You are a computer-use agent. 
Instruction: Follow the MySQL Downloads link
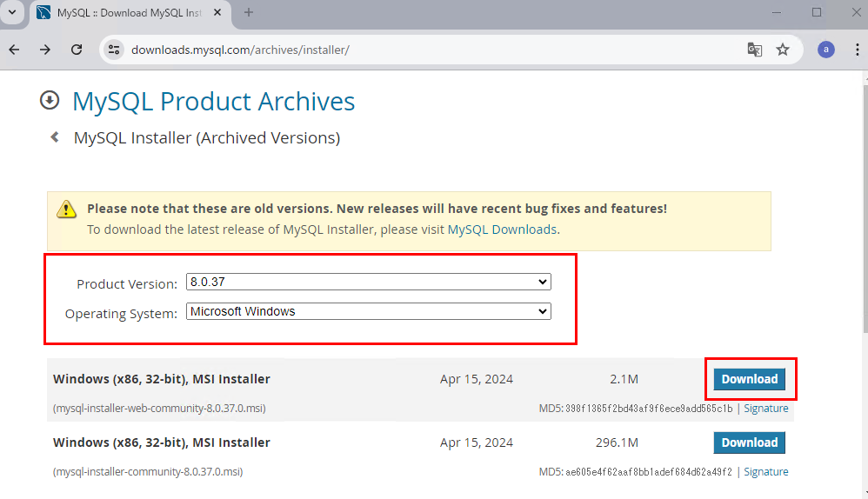click(x=502, y=230)
